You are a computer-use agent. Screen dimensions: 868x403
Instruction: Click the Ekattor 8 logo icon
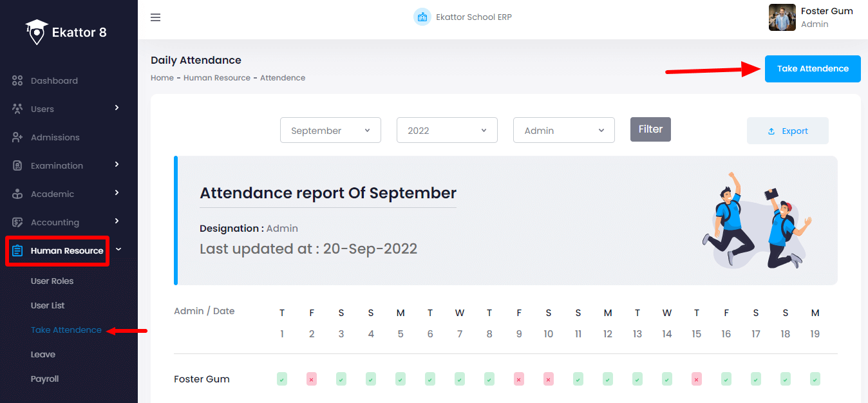click(37, 32)
